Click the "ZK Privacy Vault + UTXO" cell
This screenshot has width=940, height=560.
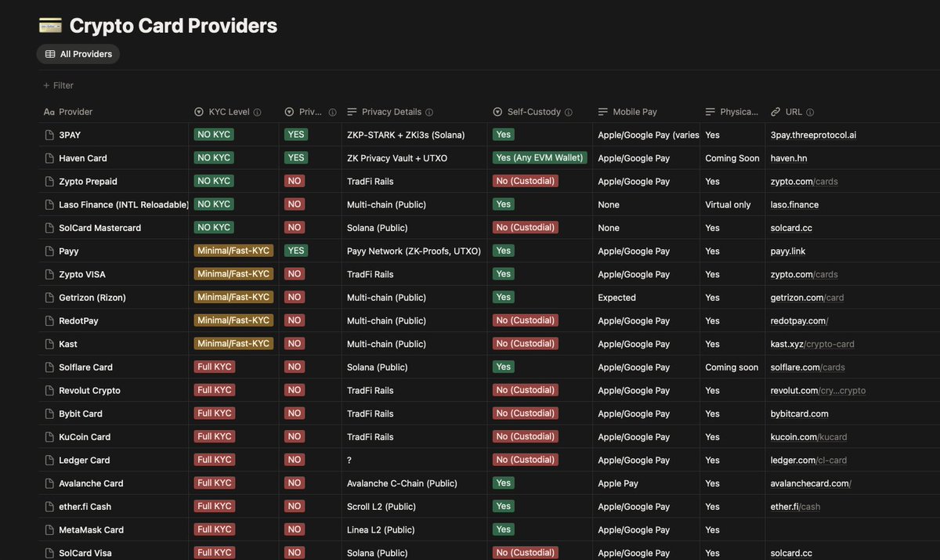pos(397,158)
